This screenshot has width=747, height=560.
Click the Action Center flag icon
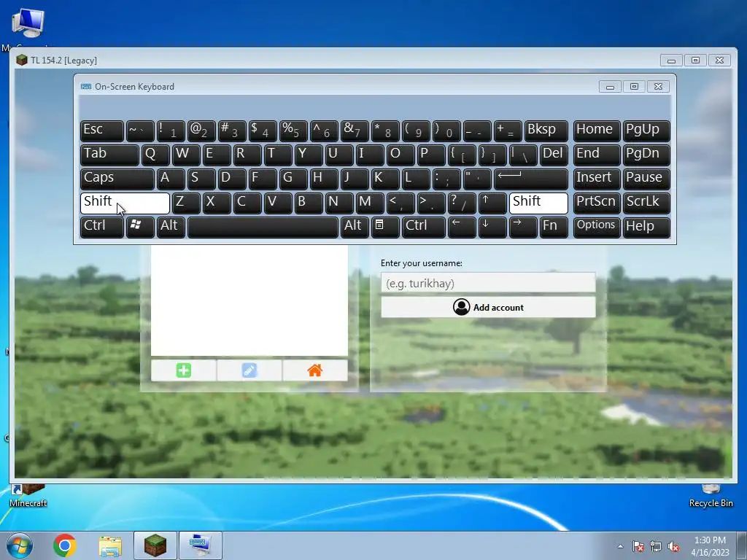[x=638, y=546]
